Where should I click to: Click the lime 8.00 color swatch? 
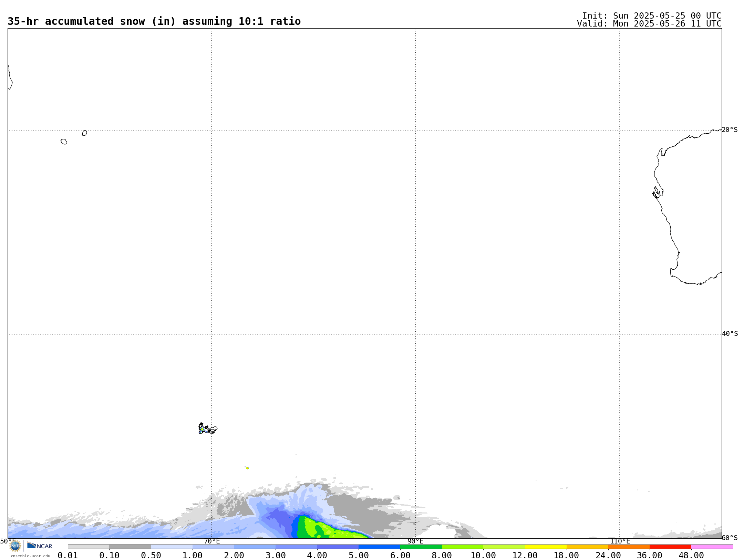tap(463, 547)
